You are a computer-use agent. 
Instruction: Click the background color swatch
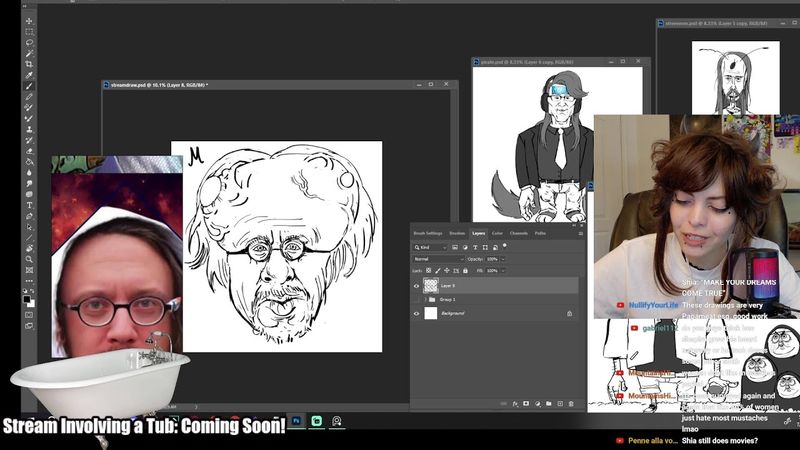(x=32, y=304)
